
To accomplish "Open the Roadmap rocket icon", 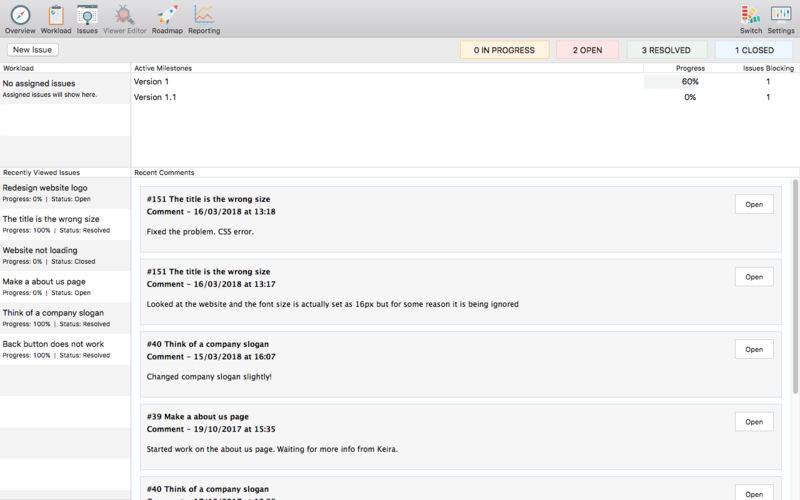I will (167, 15).
